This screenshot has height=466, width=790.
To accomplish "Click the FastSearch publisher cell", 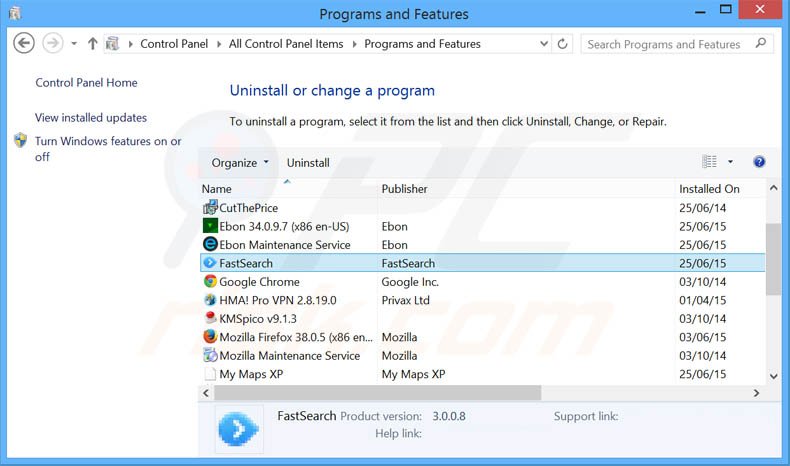I will click(408, 263).
